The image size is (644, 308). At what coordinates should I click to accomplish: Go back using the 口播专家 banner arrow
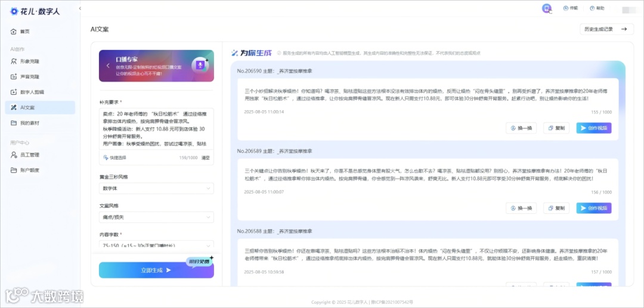pos(108,66)
